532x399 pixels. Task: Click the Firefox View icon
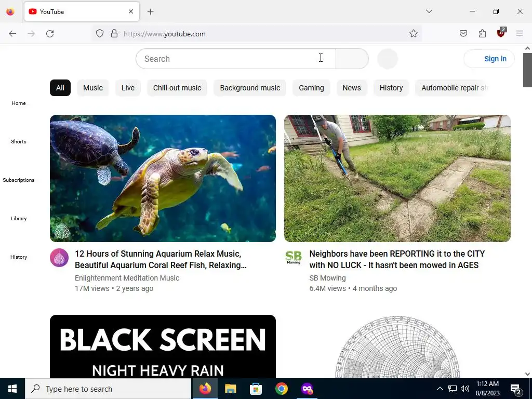point(10,11)
